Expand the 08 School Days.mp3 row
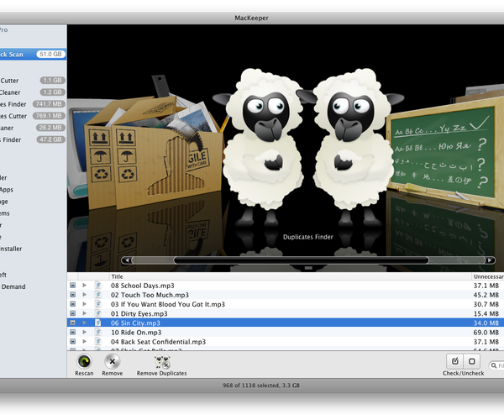Viewport: 504px width, 420px height. [85, 286]
